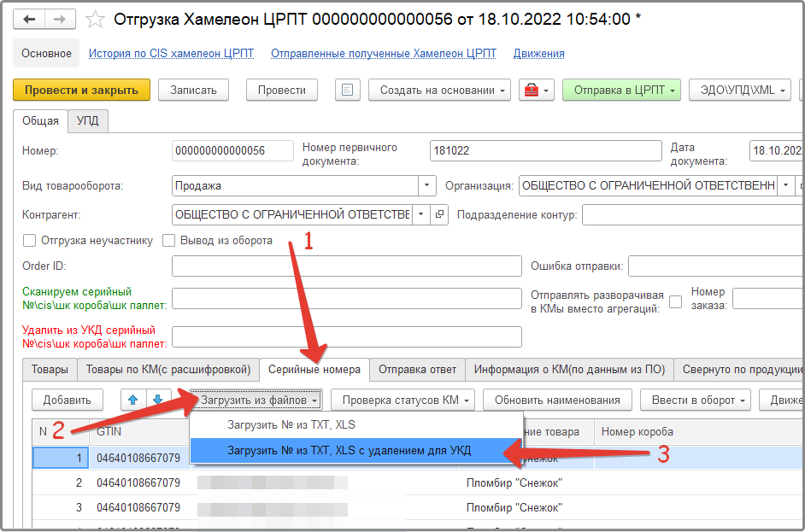The image size is (805, 532).
Task: Select row 1 GTIN 04640108667079
Action: (138, 458)
